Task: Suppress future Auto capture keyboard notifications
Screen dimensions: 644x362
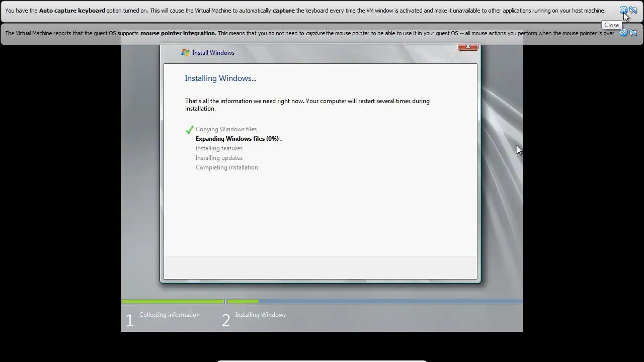Action: point(633,10)
